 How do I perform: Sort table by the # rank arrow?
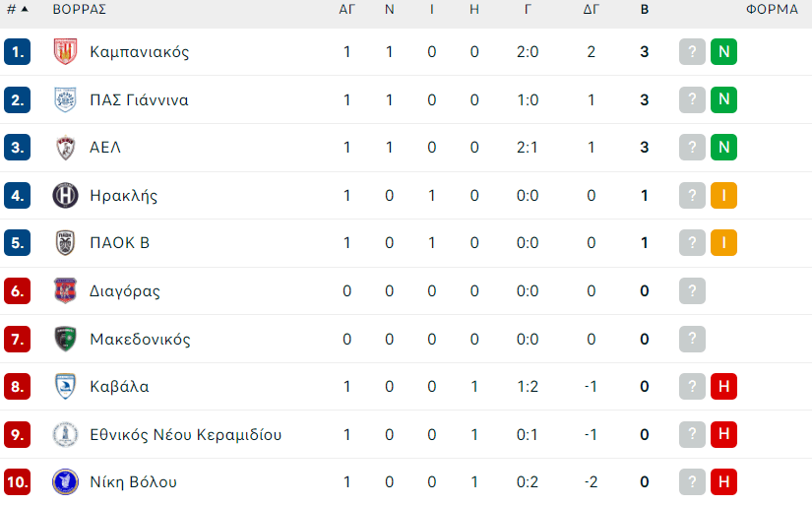coord(25,10)
